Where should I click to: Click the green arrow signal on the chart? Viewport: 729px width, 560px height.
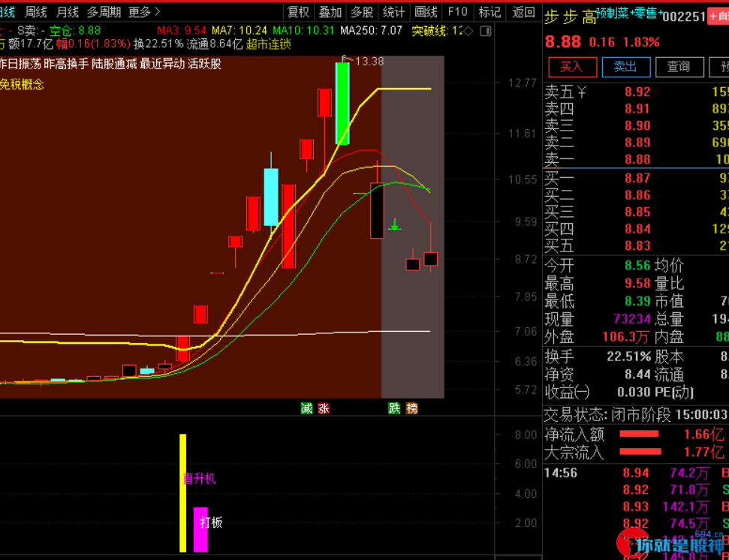click(395, 226)
